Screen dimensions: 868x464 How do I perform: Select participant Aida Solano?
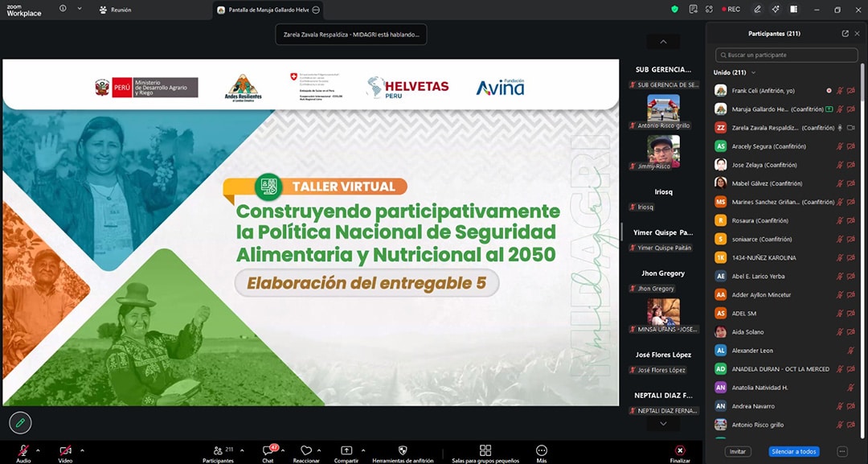[x=785, y=331]
